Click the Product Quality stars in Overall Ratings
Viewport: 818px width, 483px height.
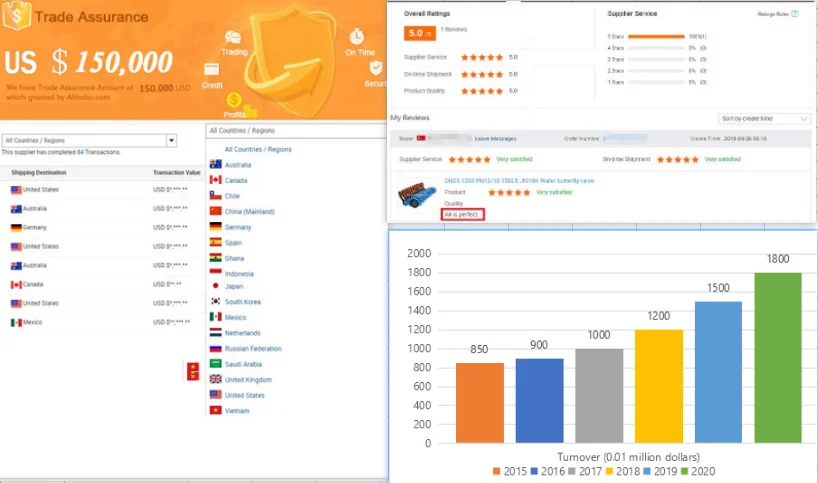point(482,91)
